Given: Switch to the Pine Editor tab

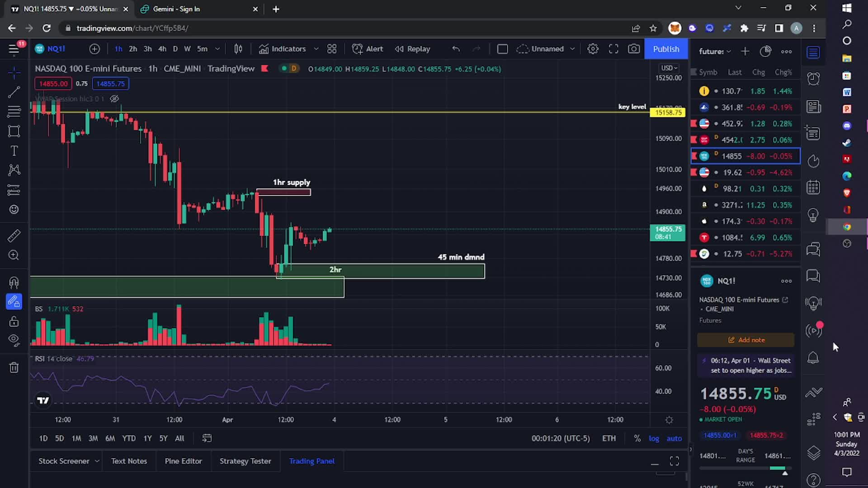Looking at the screenshot, I should tap(183, 461).
